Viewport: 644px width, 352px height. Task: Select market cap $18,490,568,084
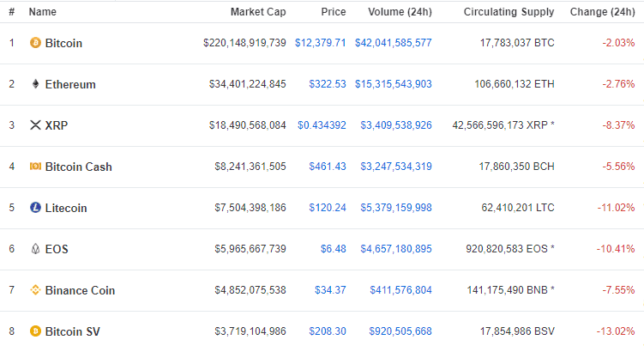pyautogui.click(x=247, y=125)
